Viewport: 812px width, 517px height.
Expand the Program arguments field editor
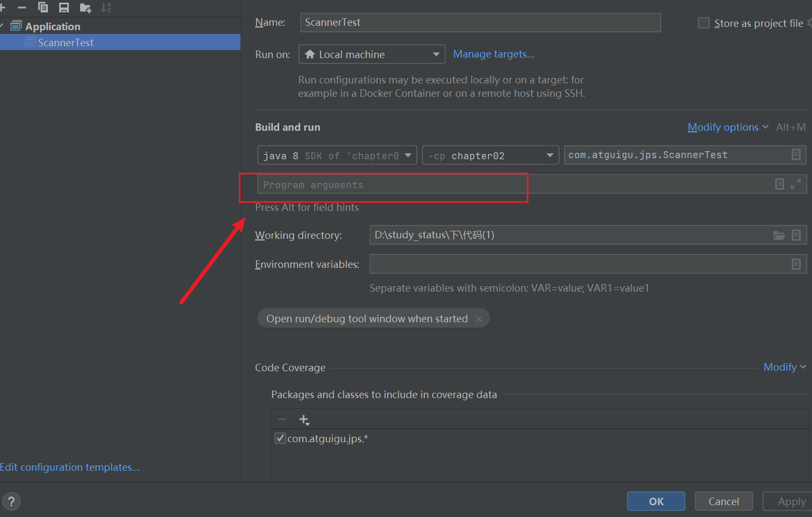[796, 184]
